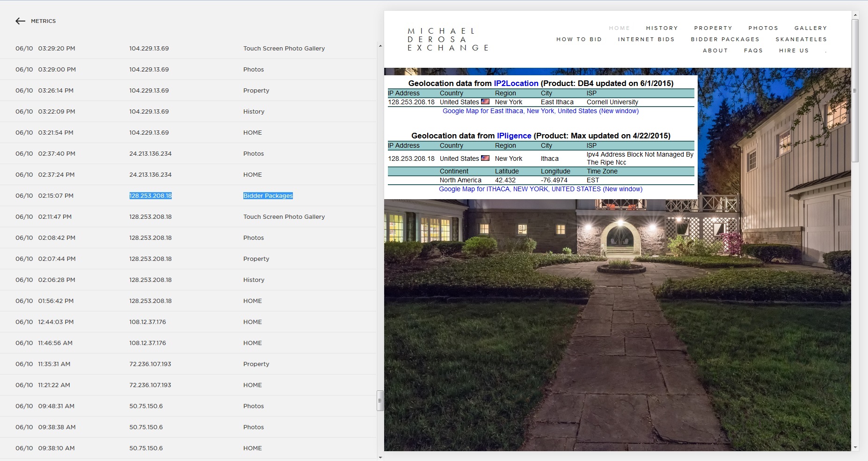Select the 02:06:28 PM History row
The width and height of the screenshot is (868, 461).
coord(188,280)
